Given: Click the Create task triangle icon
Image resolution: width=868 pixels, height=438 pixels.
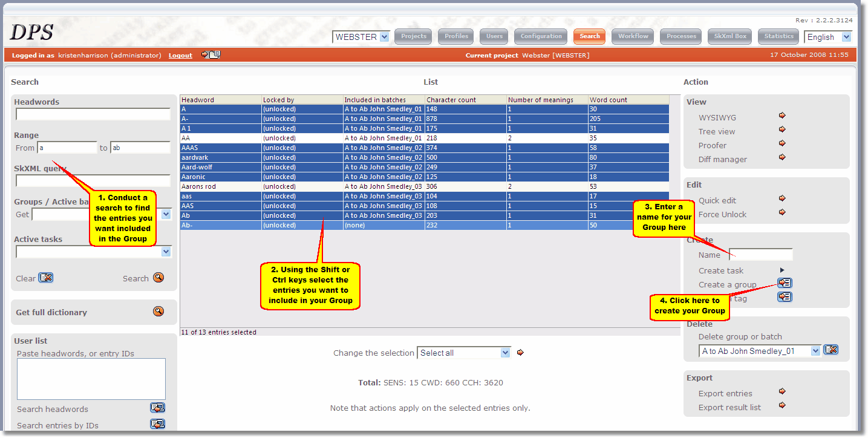Looking at the screenshot, I should tap(782, 270).
